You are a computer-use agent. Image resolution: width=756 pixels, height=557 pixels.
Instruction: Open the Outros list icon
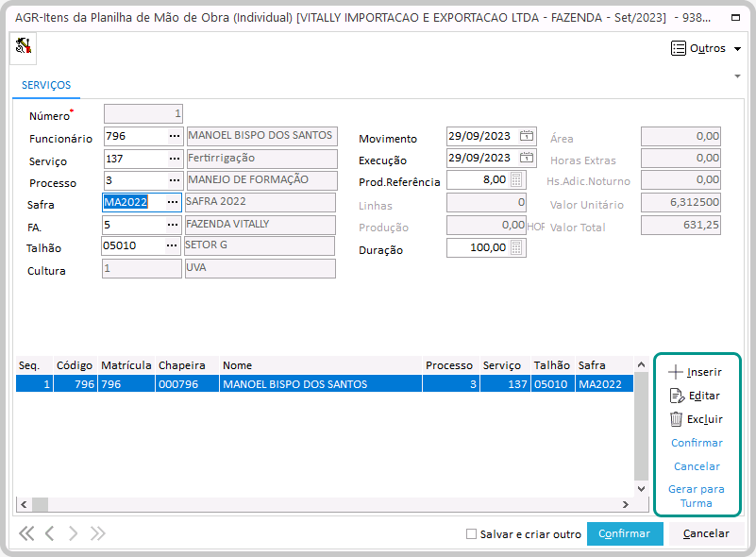679,48
